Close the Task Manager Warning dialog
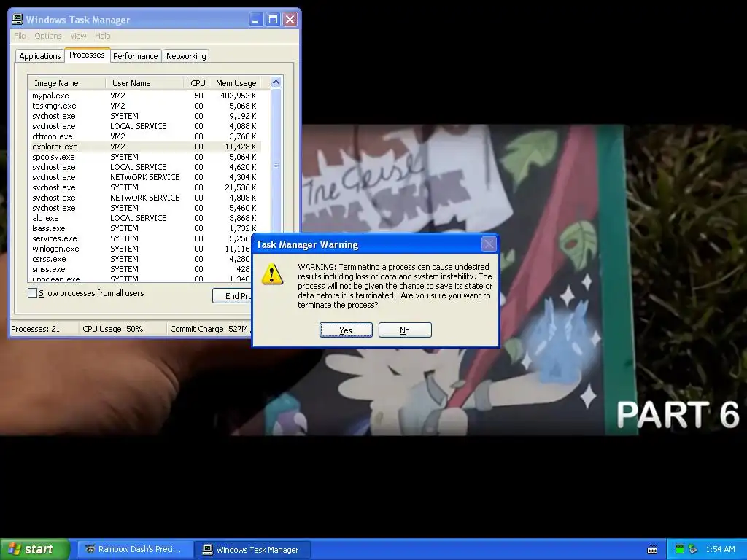Screen dimensions: 747x560 489,244
